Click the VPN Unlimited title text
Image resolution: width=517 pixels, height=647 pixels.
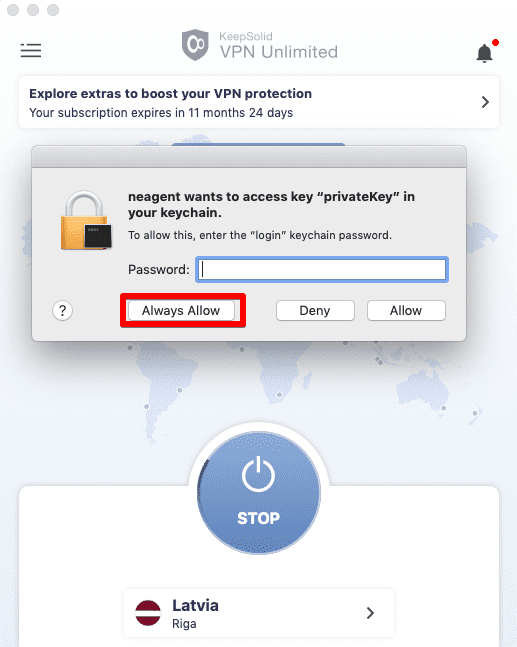279,52
